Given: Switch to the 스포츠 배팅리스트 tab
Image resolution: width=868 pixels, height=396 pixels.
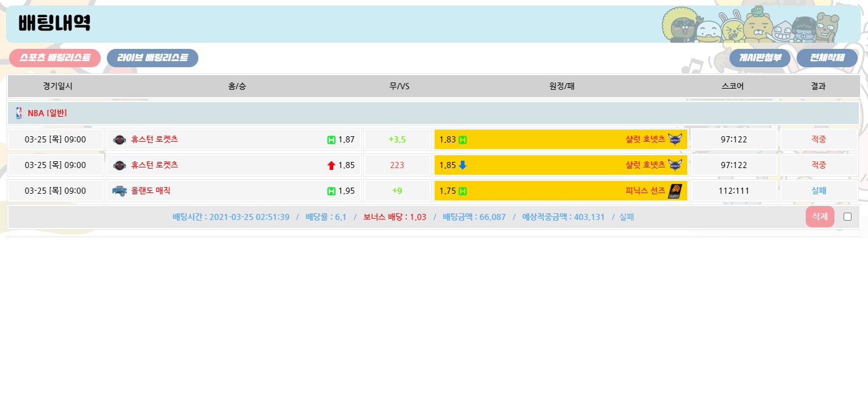Looking at the screenshot, I should pos(55,58).
